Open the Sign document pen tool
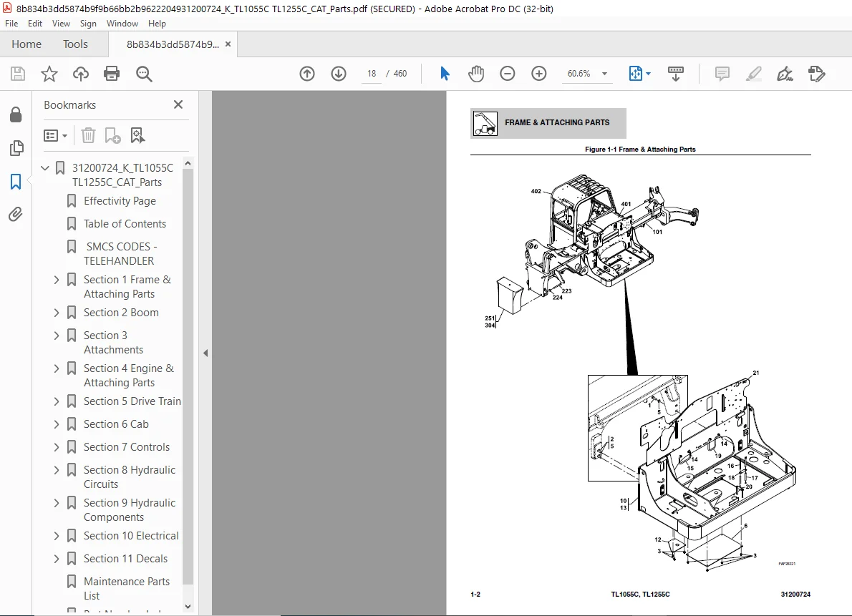Image resolution: width=852 pixels, height=616 pixels. 785,73
